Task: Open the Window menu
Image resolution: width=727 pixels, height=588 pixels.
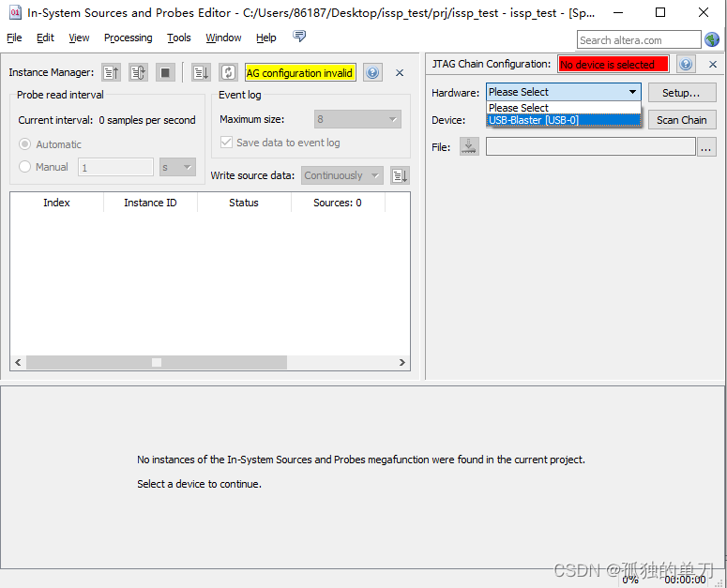Action: [223, 38]
